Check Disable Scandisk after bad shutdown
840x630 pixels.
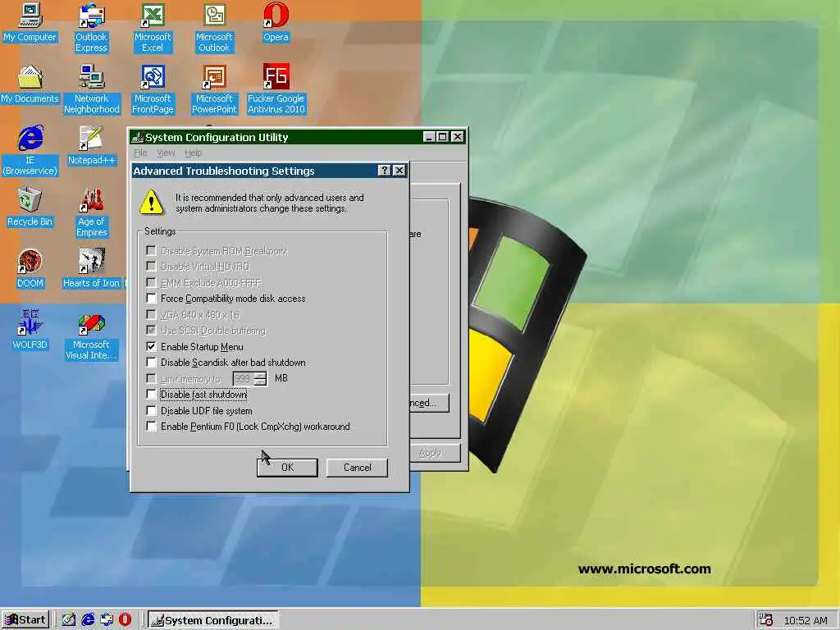click(x=151, y=363)
